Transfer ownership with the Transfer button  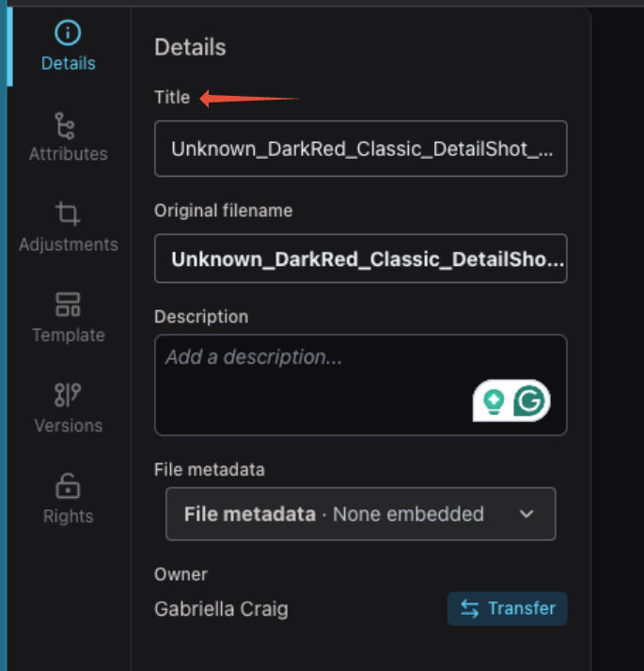click(x=508, y=609)
